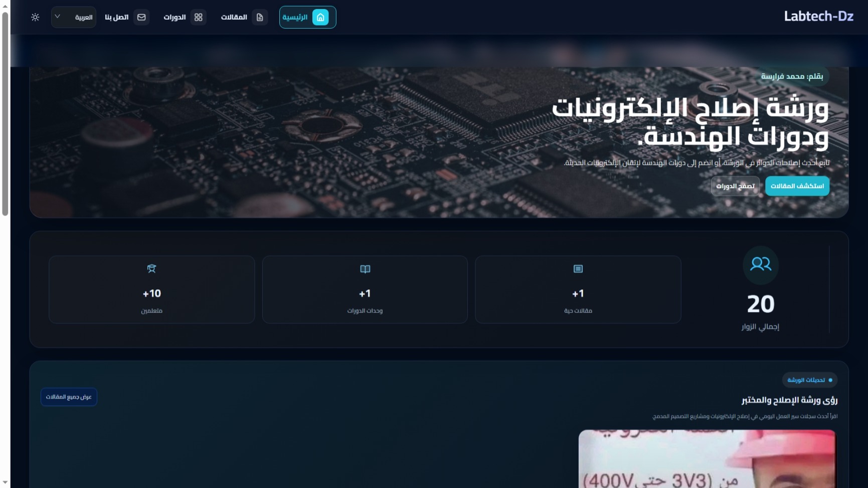The image size is (868, 488).
Task: Click the envelope contact icon
Action: [141, 18]
